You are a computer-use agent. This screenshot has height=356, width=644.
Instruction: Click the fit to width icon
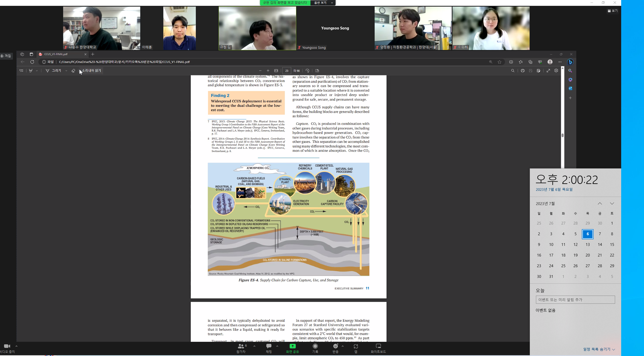(x=276, y=71)
